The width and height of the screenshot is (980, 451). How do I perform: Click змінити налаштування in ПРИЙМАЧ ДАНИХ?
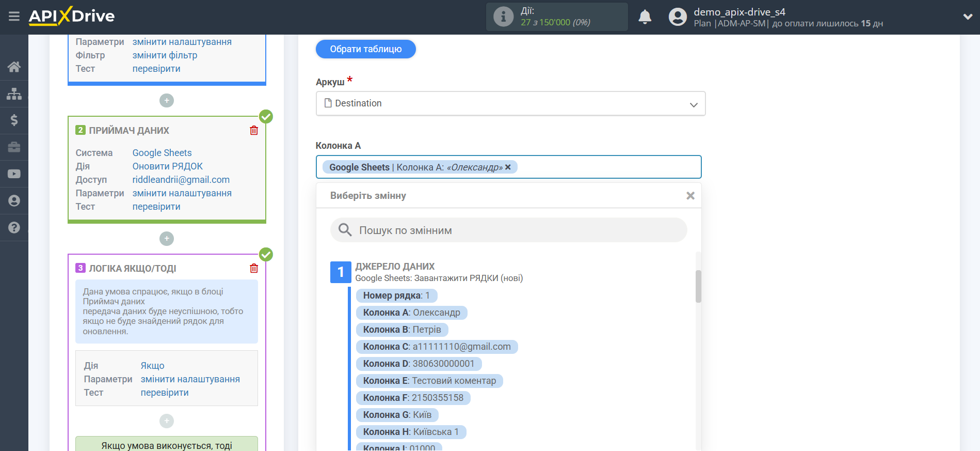[x=182, y=193]
